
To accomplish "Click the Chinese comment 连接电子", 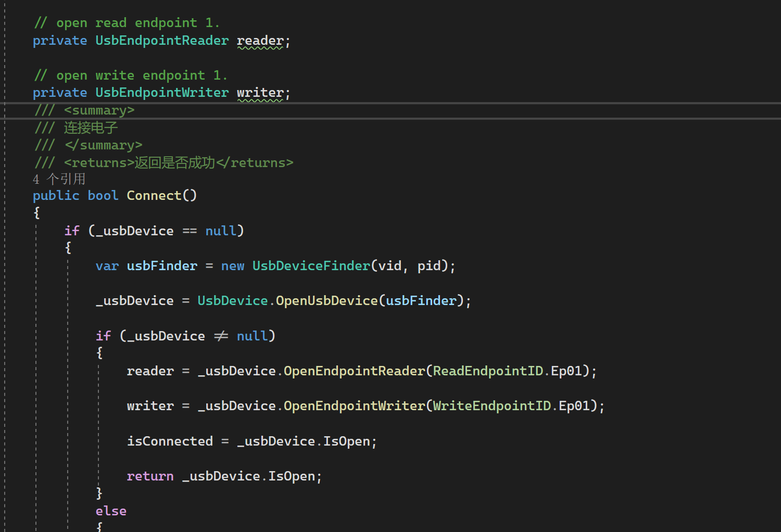I will coord(90,128).
